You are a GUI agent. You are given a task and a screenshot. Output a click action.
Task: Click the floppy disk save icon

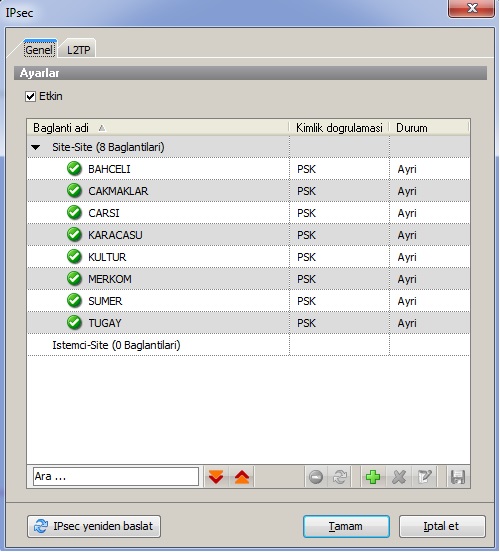point(458,477)
